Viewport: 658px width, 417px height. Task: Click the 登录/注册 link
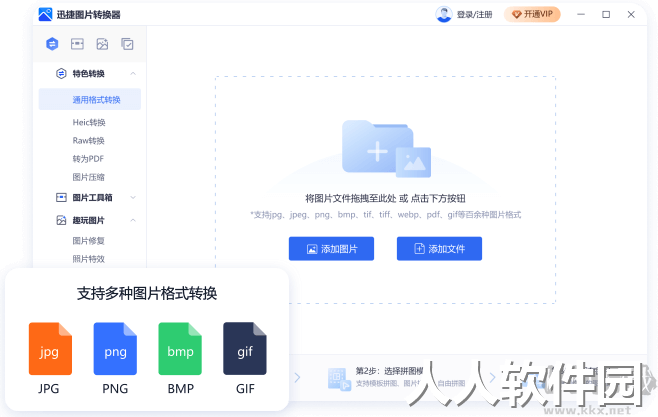click(x=475, y=15)
